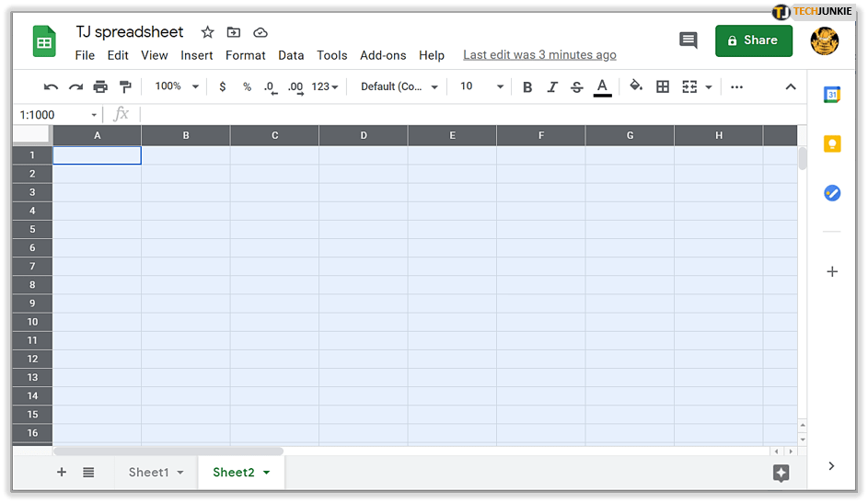Open the font size 10 dropdown

click(x=481, y=86)
